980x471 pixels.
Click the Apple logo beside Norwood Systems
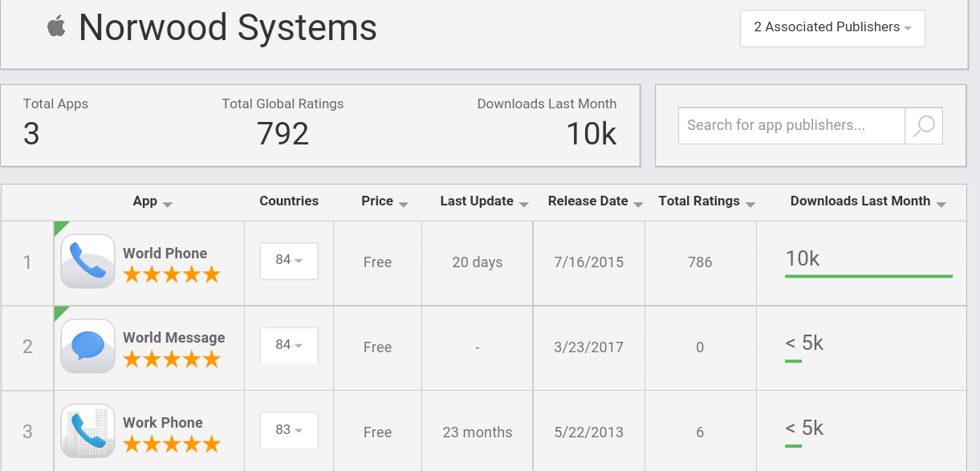click(56, 26)
